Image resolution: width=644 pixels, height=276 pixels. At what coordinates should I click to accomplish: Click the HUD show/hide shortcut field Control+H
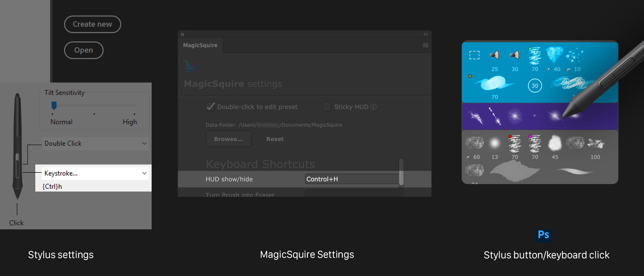[x=352, y=179]
